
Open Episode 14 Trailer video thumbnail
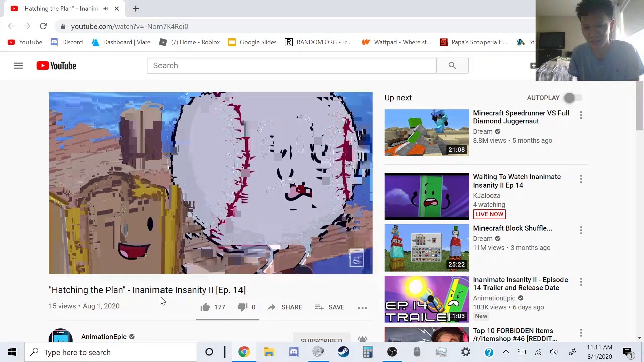pyautogui.click(x=427, y=299)
